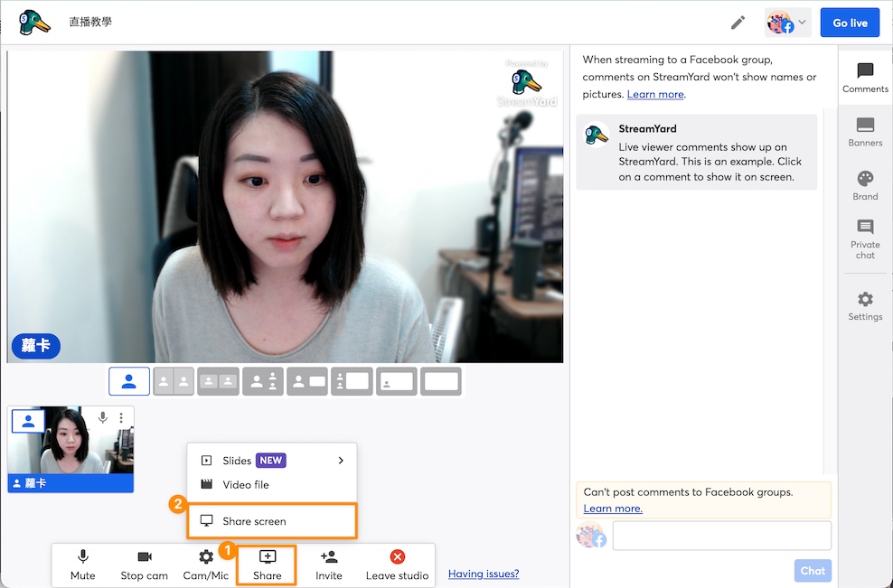Select the screen with side participants layout

point(352,381)
